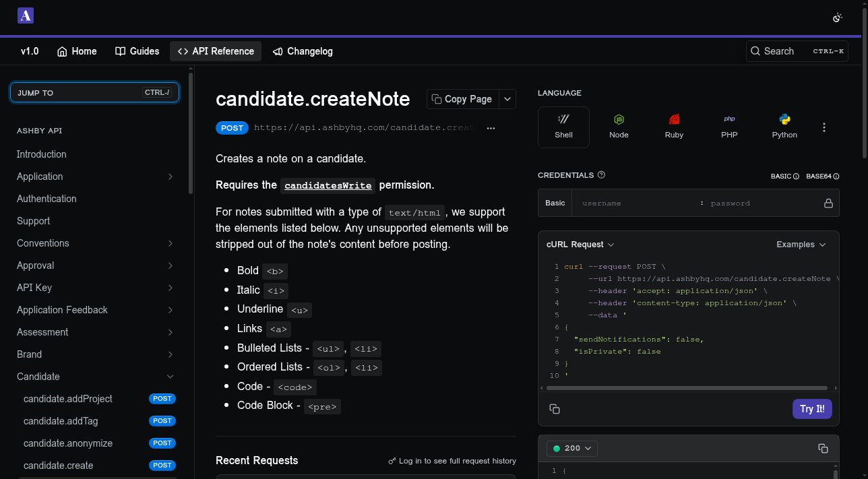
Task: Expand the Brand sidebar section
Action: pos(95,354)
